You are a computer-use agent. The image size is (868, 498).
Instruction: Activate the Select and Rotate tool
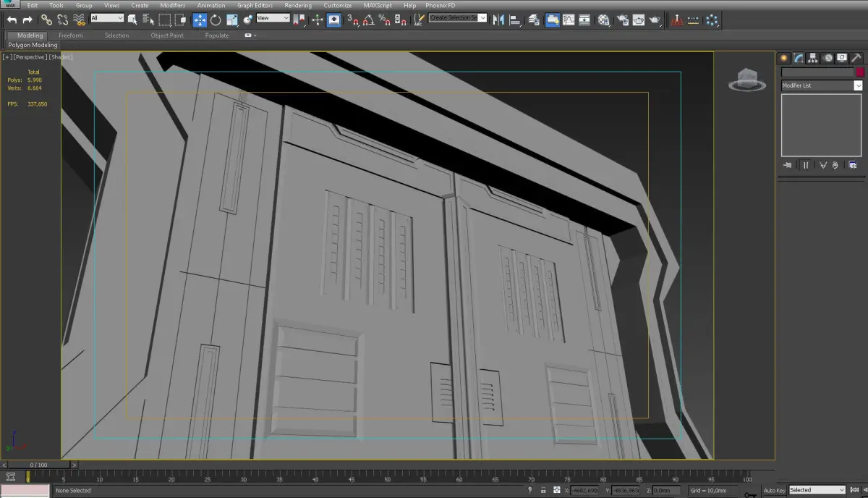tap(216, 20)
